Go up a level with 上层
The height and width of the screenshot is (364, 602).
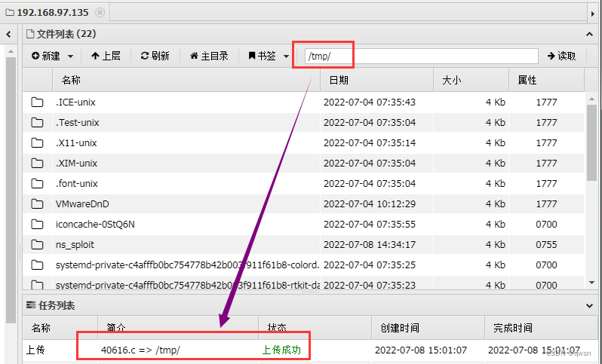(x=106, y=56)
